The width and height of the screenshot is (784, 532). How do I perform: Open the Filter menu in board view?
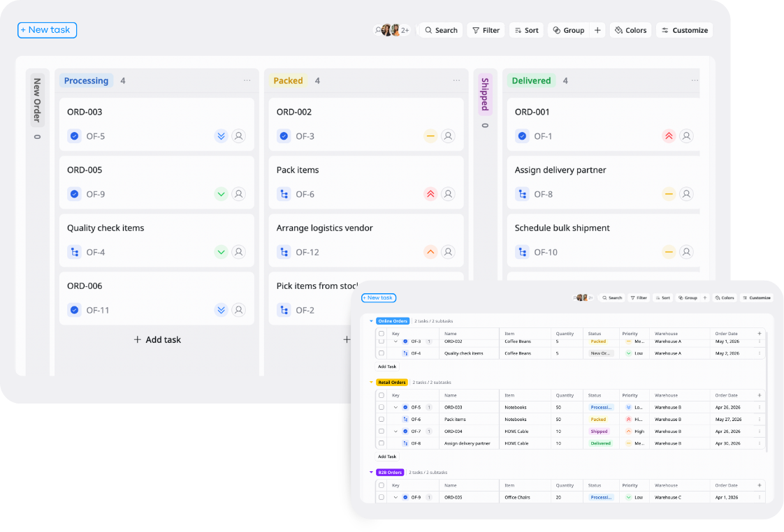tap(486, 30)
